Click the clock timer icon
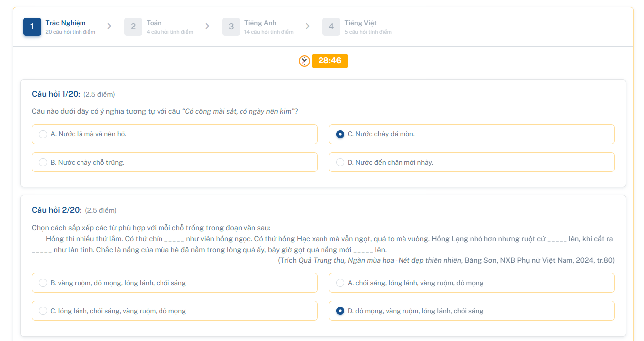The height and width of the screenshot is (341, 644). (x=304, y=61)
